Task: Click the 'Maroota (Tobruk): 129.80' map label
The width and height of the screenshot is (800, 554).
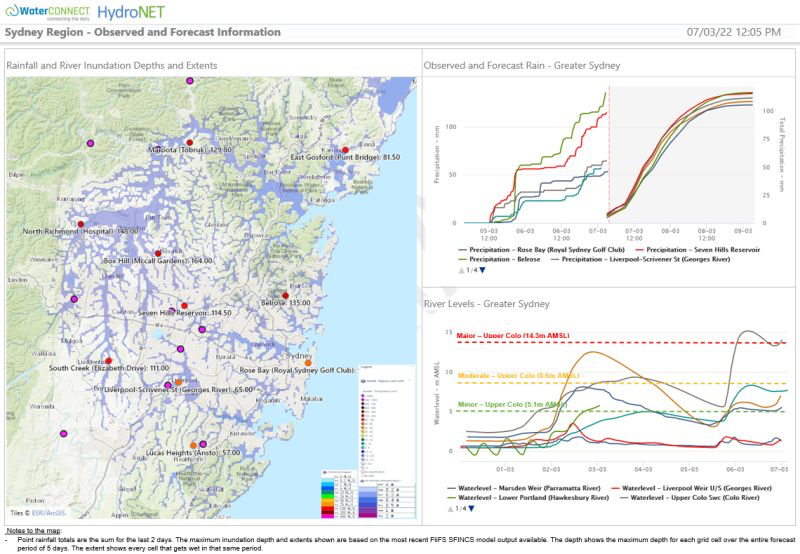Action: coord(190,150)
